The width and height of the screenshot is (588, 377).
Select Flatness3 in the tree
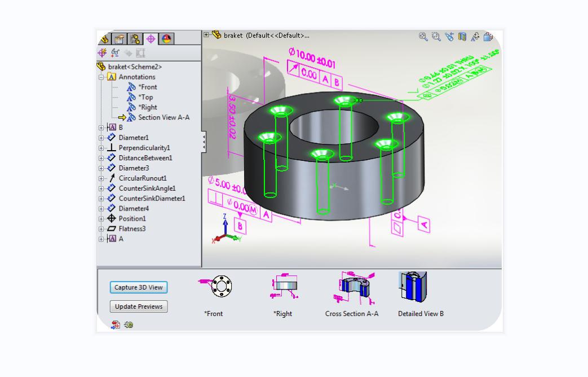(x=126, y=229)
